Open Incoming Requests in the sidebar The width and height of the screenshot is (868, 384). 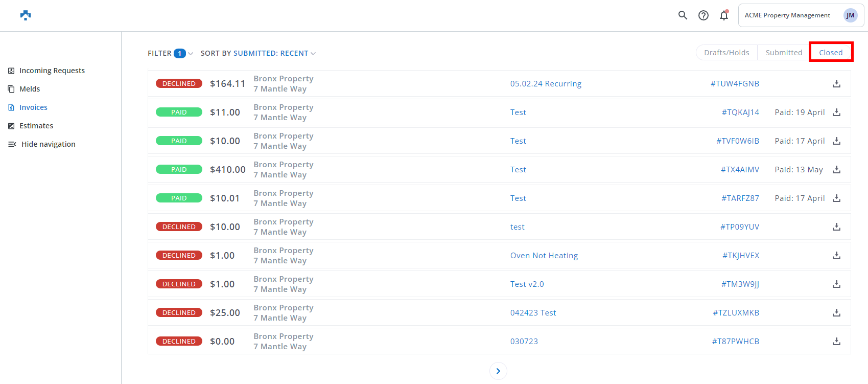[52, 71]
